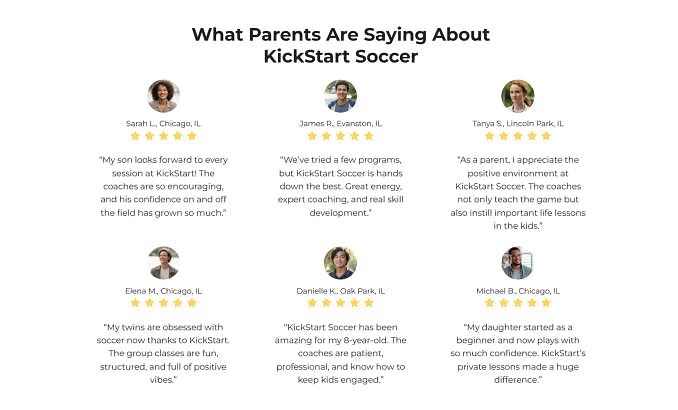Click the star rating under Elena M.
The image size is (678, 410).
(163, 302)
